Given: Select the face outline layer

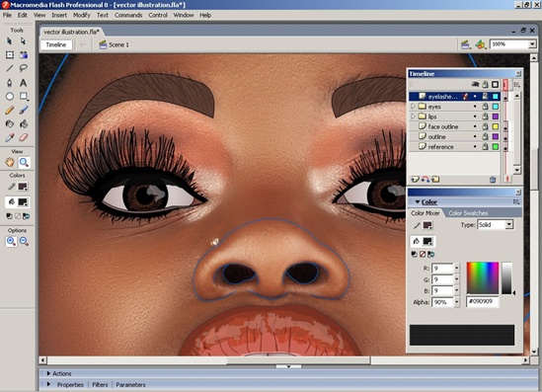Looking at the screenshot, I should click(443, 126).
